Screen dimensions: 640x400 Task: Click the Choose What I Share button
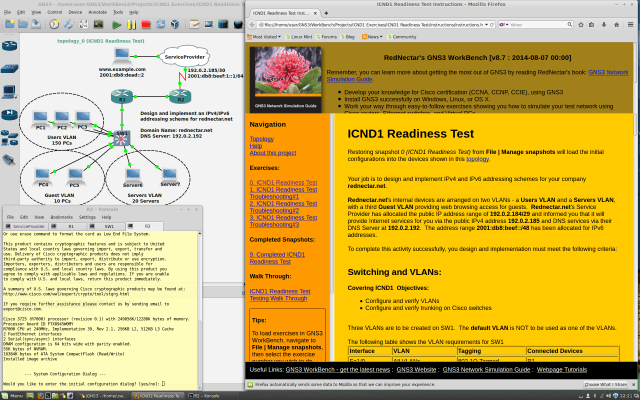[x=605, y=384]
